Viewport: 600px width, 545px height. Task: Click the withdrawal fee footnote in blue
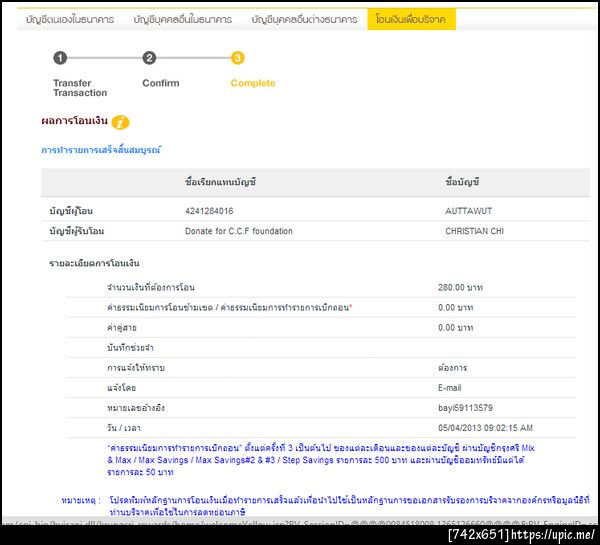click(x=321, y=460)
